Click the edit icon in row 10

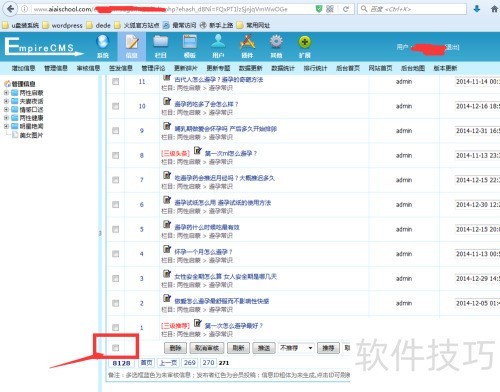pos(167,101)
